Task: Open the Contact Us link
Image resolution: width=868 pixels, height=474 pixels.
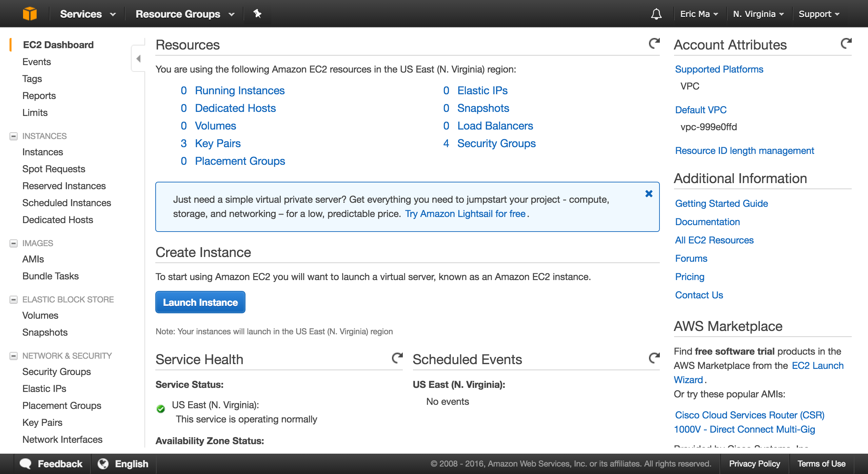Action: (x=699, y=295)
